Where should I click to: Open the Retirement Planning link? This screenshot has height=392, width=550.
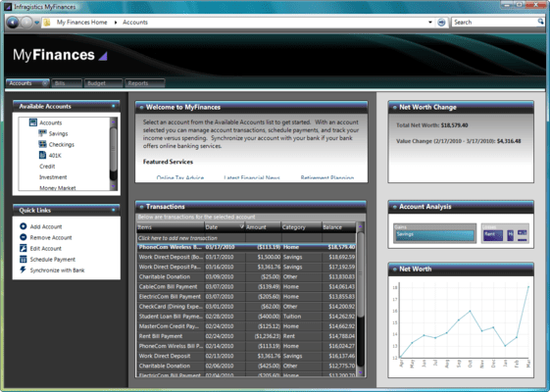(x=326, y=177)
